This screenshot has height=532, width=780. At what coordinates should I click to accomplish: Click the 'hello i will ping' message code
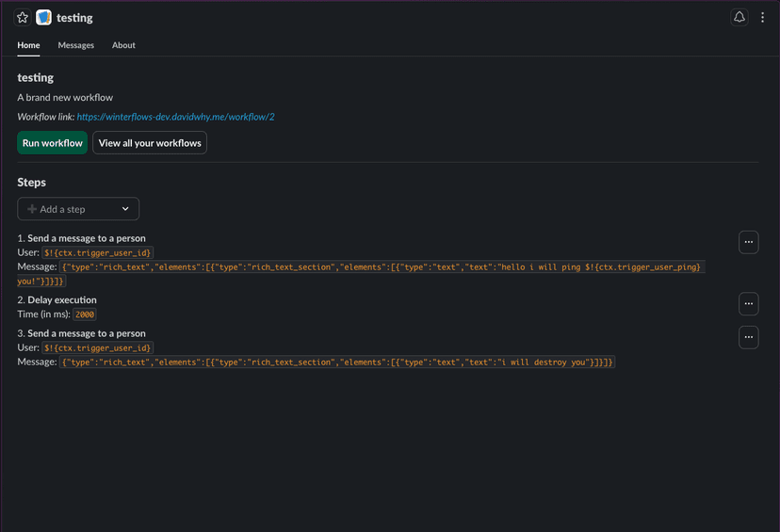click(377, 267)
